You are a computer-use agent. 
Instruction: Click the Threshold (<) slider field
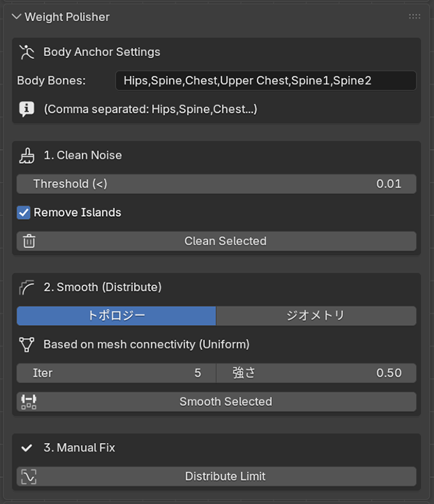[x=217, y=184]
